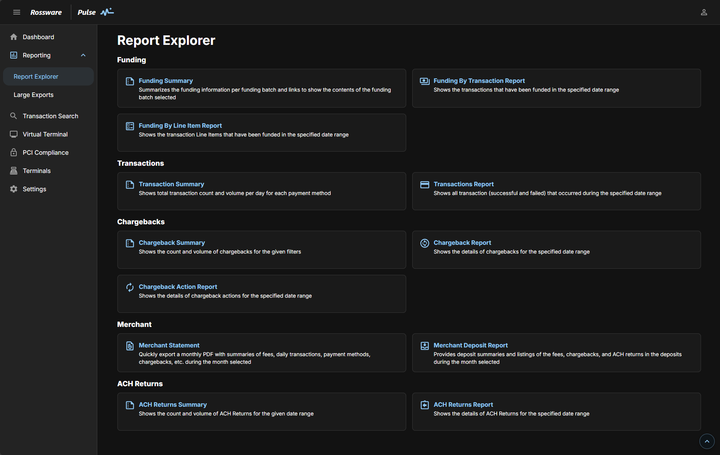Click the Chargeback Report circular icon

425,243
